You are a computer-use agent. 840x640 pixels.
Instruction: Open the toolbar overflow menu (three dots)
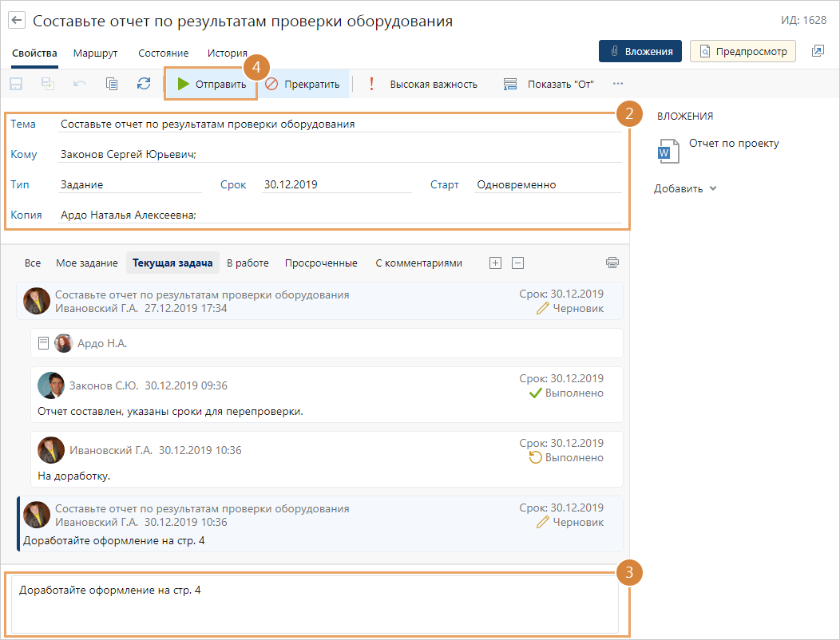pyautogui.click(x=618, y=84)
